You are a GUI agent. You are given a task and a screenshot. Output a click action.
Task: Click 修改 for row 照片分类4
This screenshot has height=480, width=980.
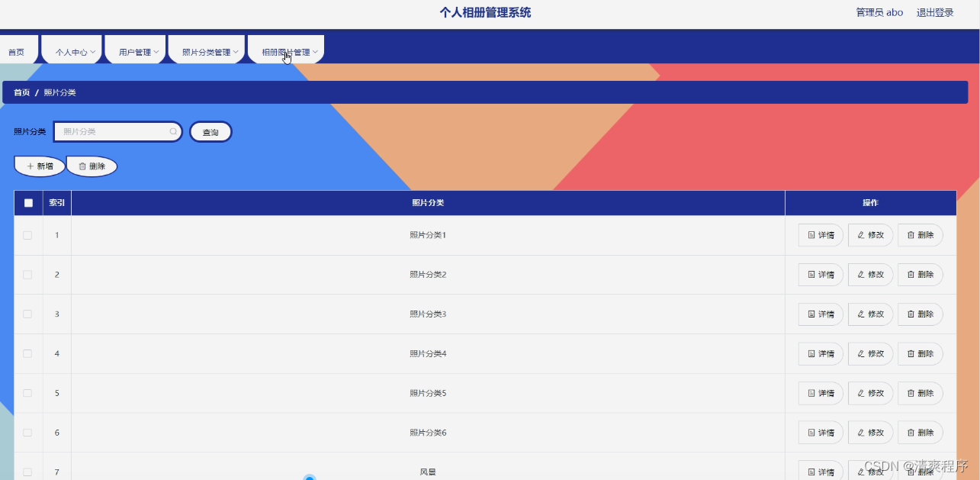click(870, 354)
